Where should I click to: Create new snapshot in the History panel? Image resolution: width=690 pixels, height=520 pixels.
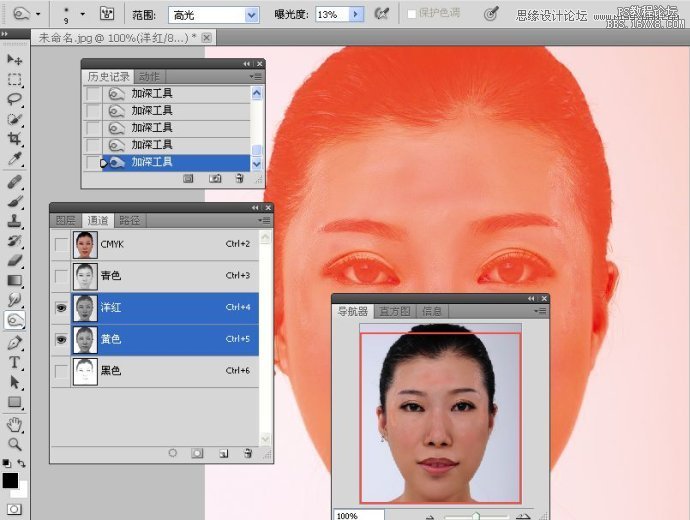click(x=214, y=178)
